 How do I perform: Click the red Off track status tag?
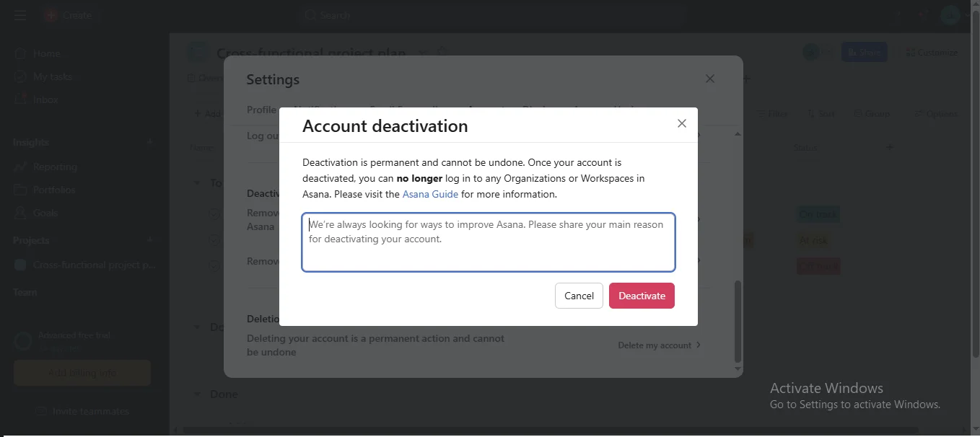818,266
